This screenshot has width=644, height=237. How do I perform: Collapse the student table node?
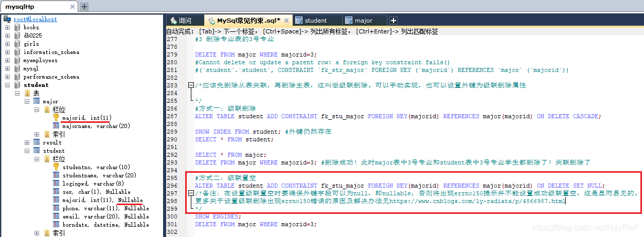click(x=27, y=151)
